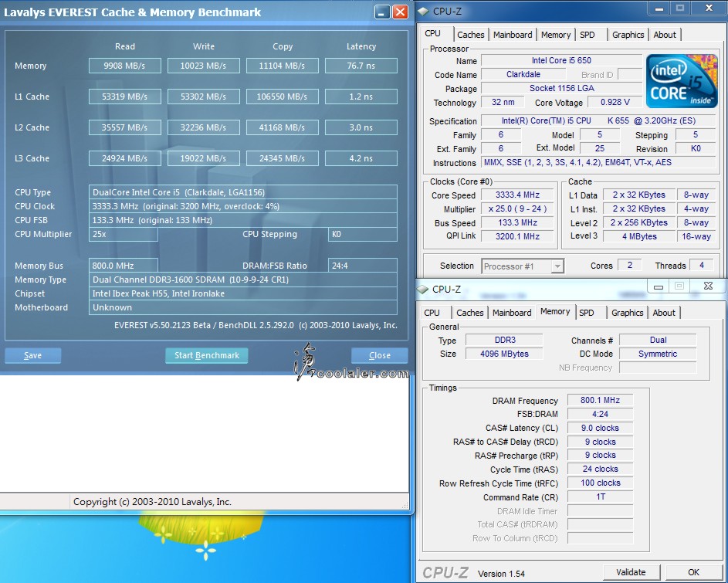Close the CPU-Z window showing memory Timings
The image size is (728, 583).
708,286
